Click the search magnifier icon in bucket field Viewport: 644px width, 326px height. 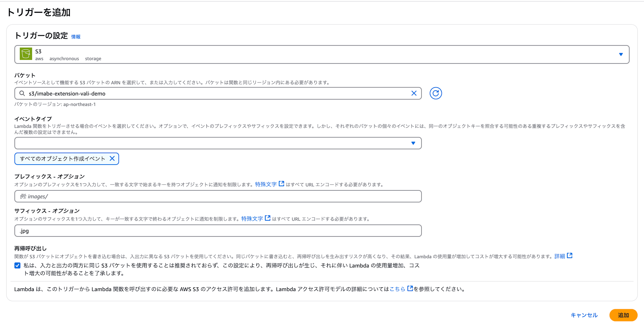(x=22, y=93)
